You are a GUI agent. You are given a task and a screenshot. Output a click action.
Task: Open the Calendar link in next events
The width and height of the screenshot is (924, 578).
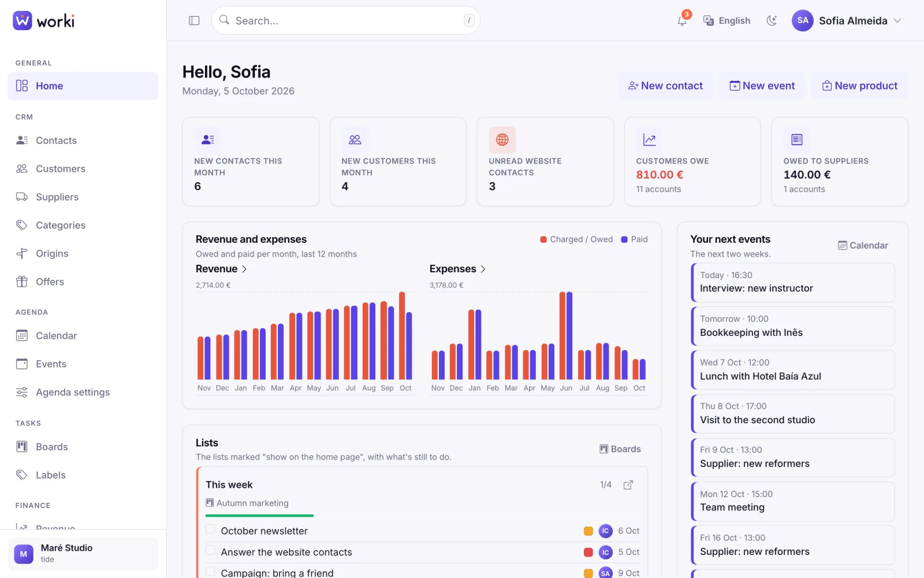coord(863,246)
